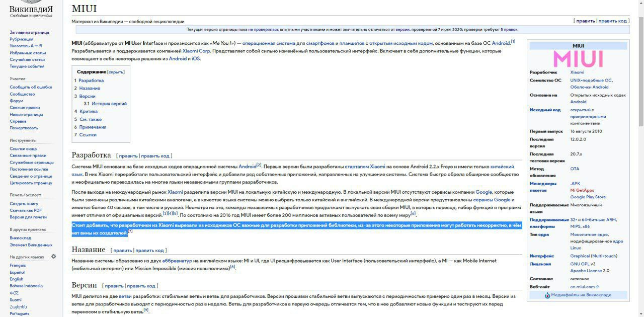The width and height of the screenshot is (644, 317).
Task: Click Пожертвовать sidebar link
Action: pyautogui.click(x=24, y=128)
